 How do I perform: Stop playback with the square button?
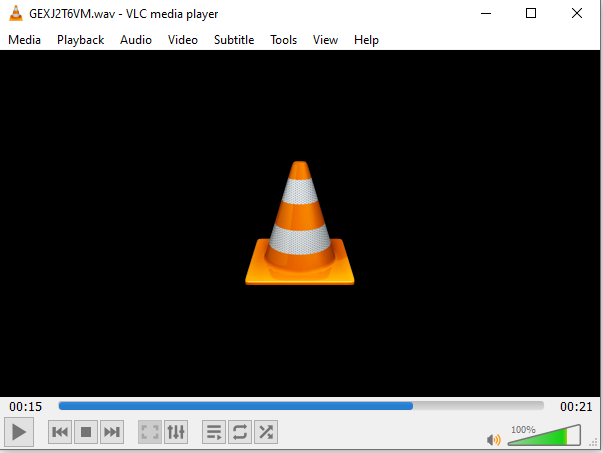pos(86,432)
